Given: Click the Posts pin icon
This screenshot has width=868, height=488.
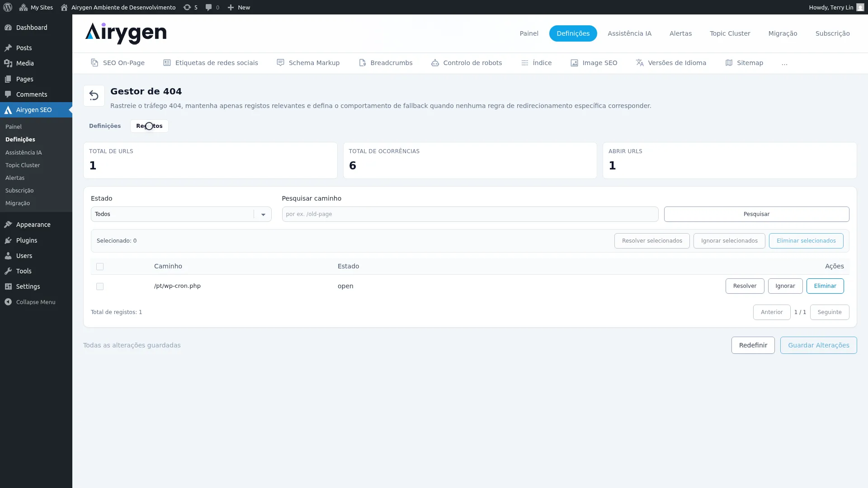Looking at the screenshot, I should coord(8,48).
